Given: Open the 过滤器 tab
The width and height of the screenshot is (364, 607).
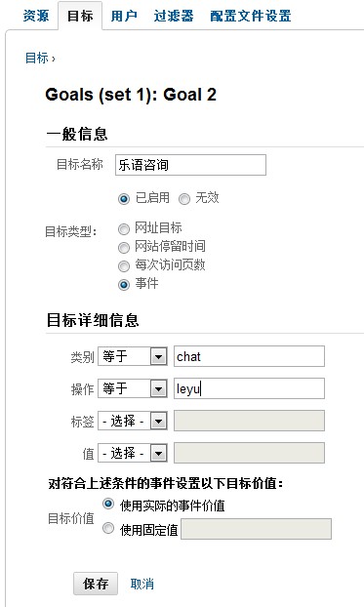Looking at the screenshot, I should (174, 16).
